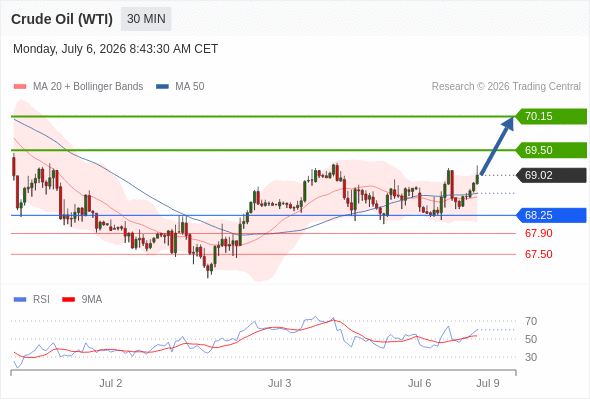Click the 30 MIN timeframe badge
This screenshot has width=590, height=400.
click(x=146, y=19)
